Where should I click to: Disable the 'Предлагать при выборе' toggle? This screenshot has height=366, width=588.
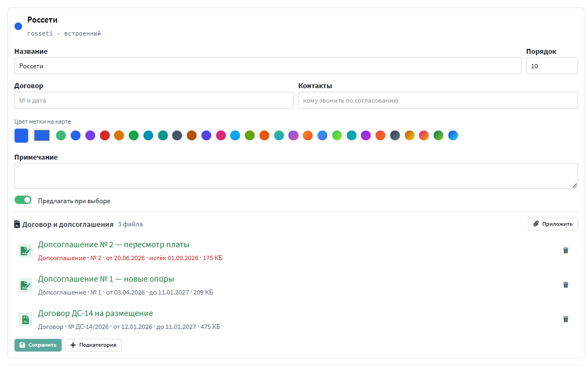23,200
